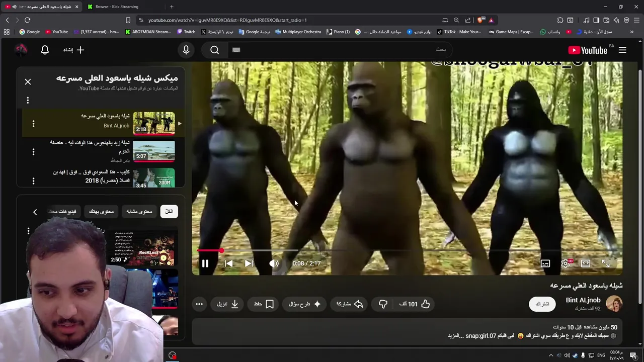Screen dimensions: 644x362
Task: Open the Windows notification center
Action: (x=633, y=355)
